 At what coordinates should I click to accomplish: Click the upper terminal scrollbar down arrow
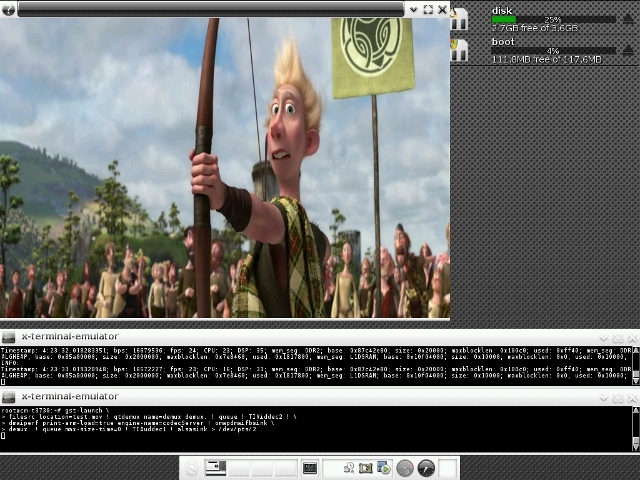636,382
